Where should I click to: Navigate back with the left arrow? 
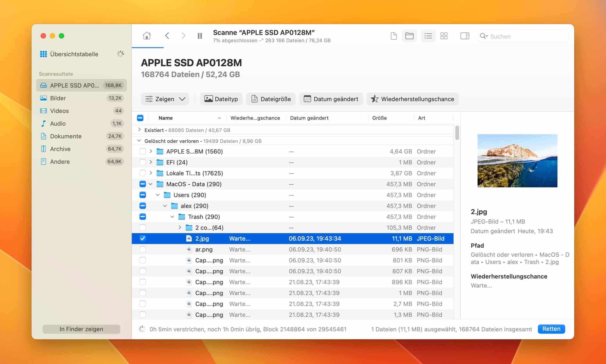click(167, 36)
